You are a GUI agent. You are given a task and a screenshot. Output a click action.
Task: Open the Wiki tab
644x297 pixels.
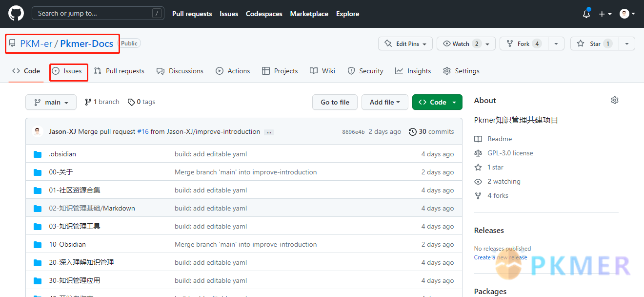[322, 71]
